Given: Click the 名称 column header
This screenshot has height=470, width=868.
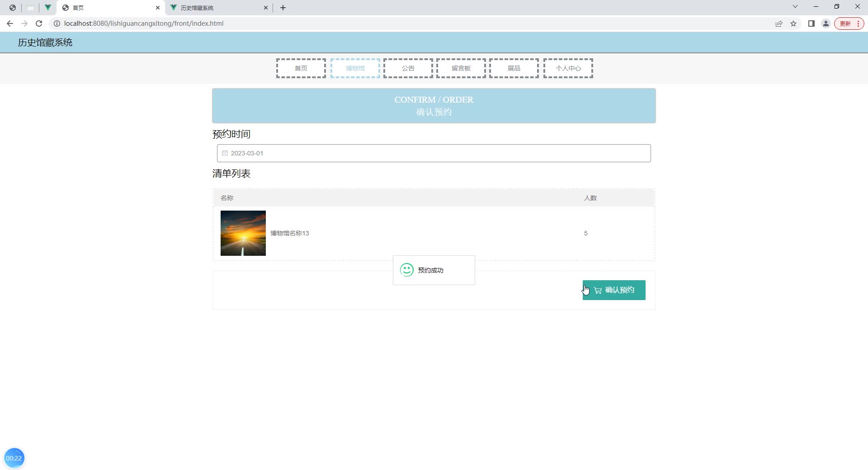Looking at the screenshot, I should tap(227, 198).
